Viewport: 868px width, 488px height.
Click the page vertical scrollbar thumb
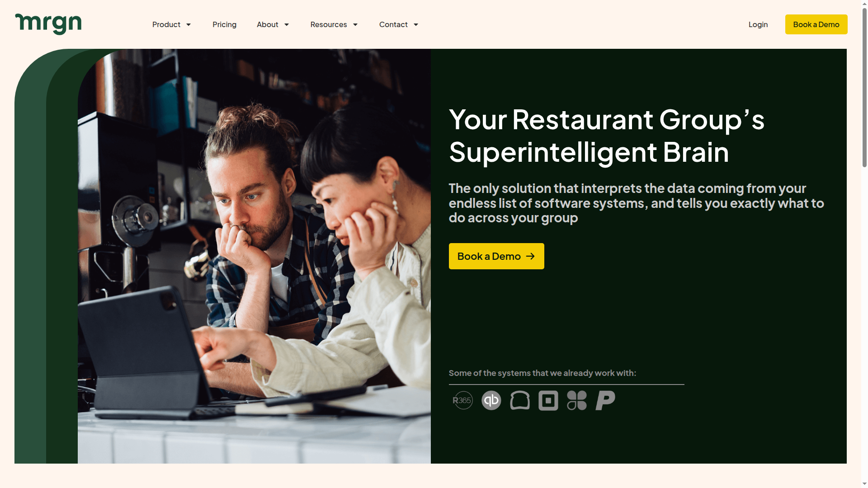click(864, 86)
